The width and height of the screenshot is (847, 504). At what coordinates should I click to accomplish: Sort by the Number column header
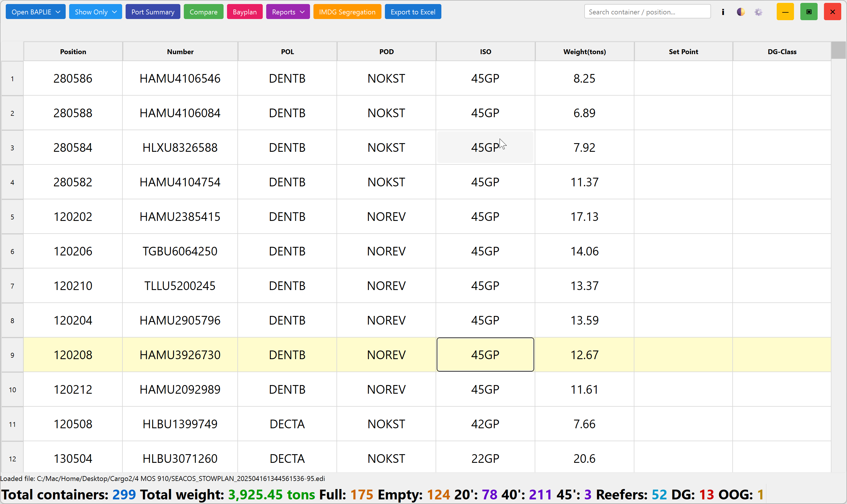(x=180, y=52)
